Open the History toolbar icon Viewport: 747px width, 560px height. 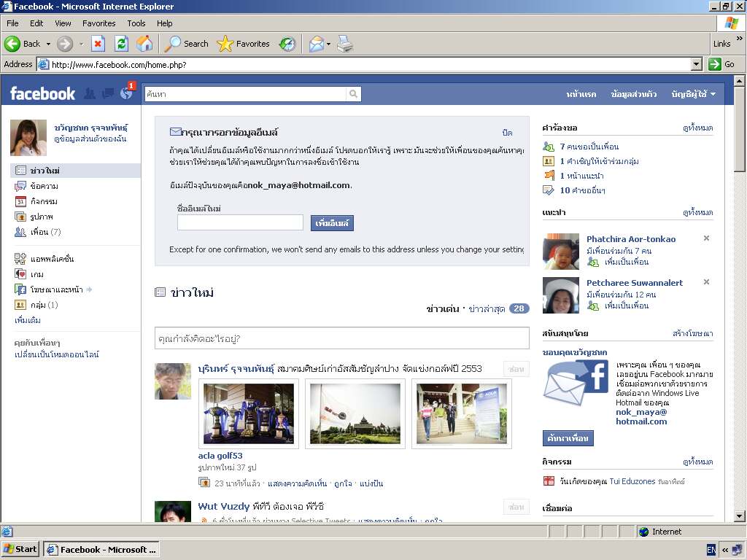click(x=287, y=44)
